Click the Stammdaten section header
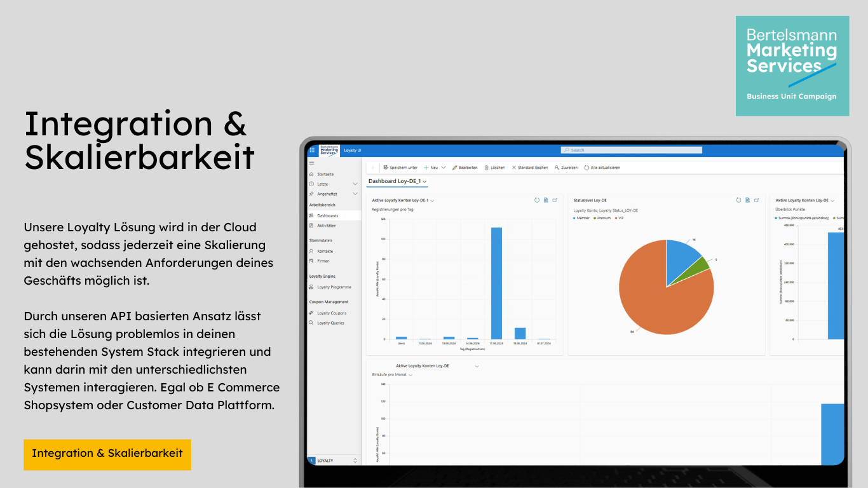 [321, 241]
